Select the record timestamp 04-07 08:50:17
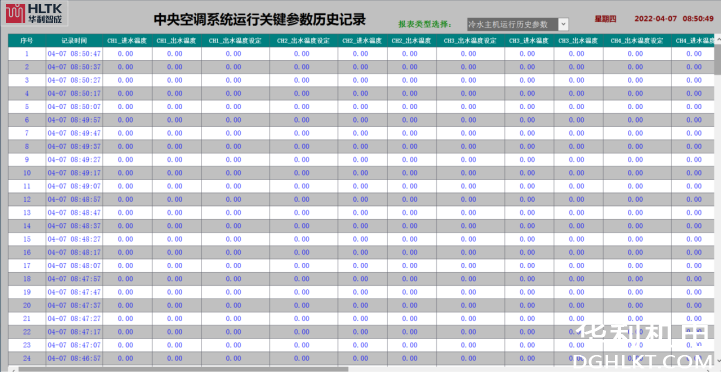 coord(74,93)
